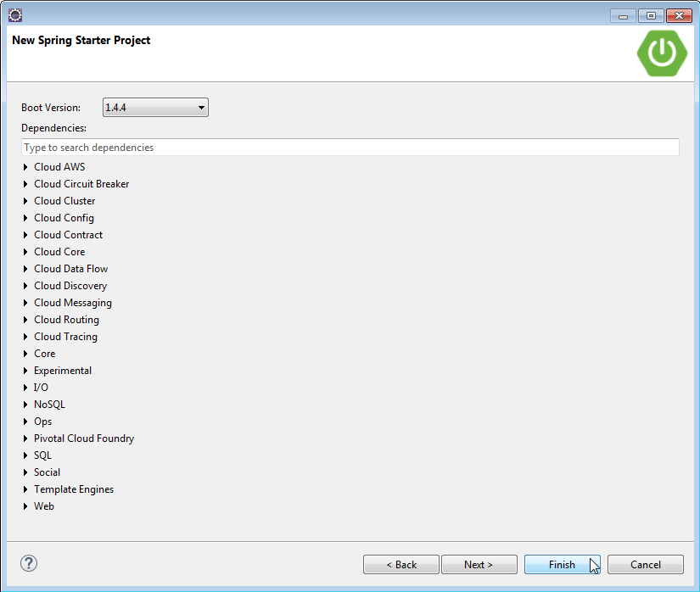Cancel the Spring Starter wizard
The width and height of the screenshot is (700, 592).
coord(646,564)
